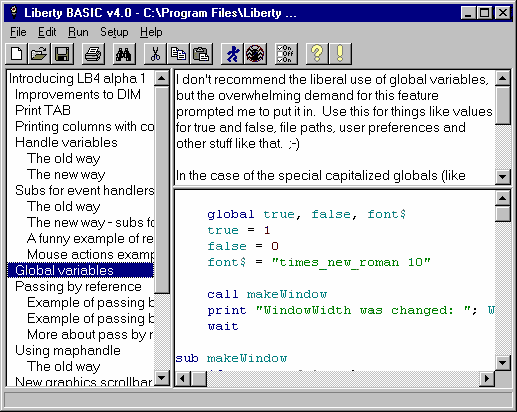This screenshot has width=517, height=412.
Task: Click topic list scroll down arrow
Action: coord(162,378)
